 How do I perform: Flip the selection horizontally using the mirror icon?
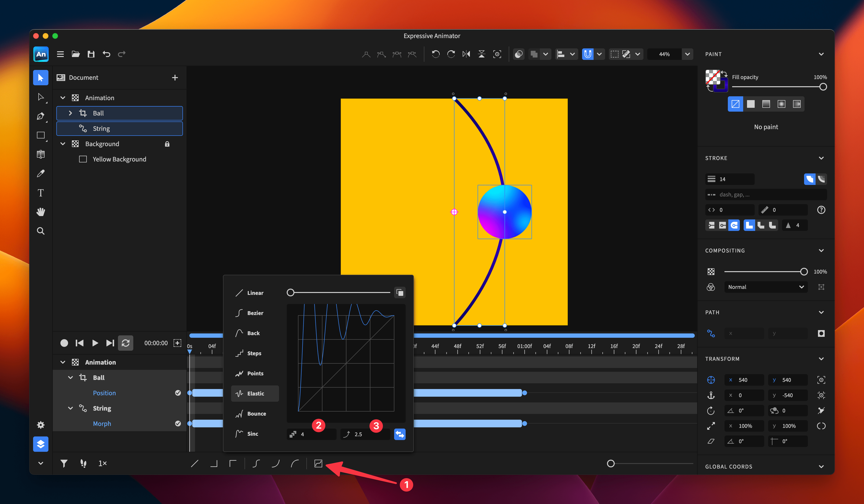pyautogui.click(x=466, y=54)
